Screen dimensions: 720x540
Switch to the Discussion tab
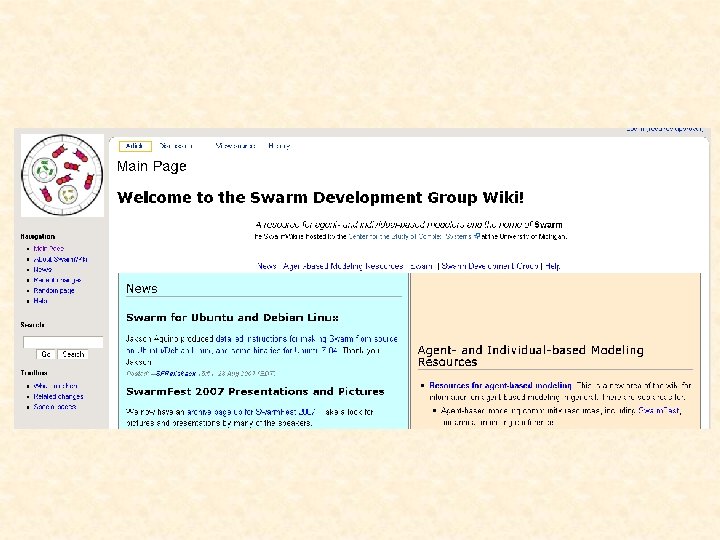[x=176, y=146]
